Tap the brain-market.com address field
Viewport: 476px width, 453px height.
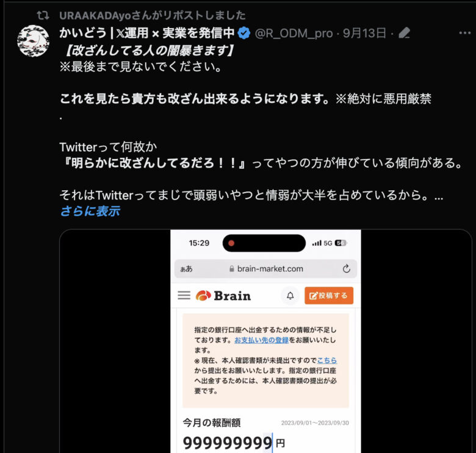[265, 269]
